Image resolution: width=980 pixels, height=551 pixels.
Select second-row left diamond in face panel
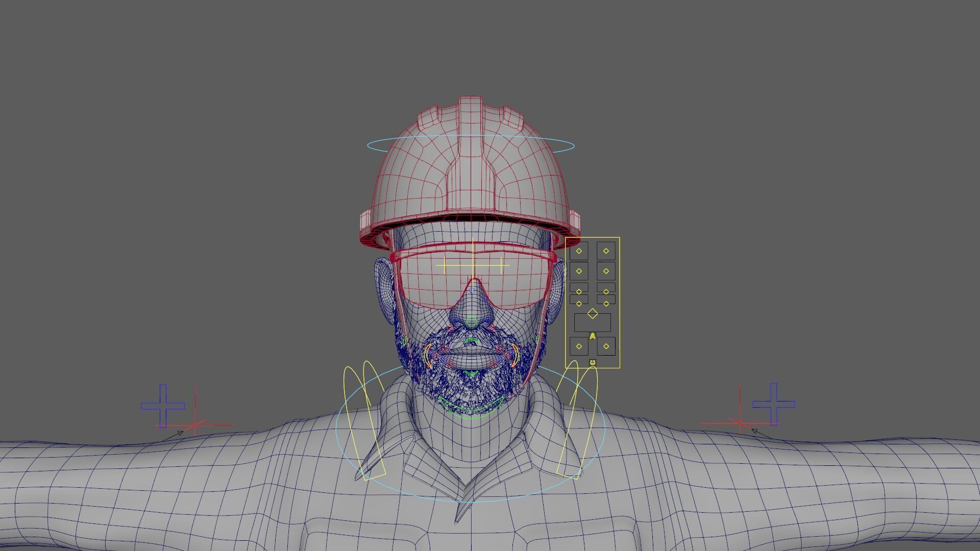[579, 271]
